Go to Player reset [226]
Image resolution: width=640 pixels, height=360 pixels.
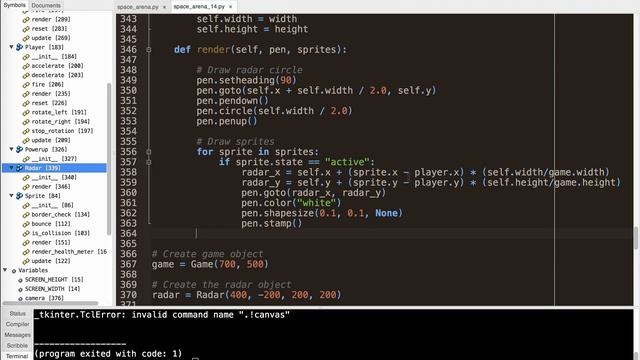pos(49,103)
